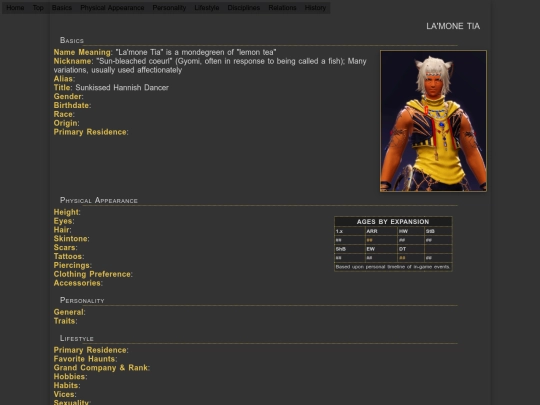This screenshot has height=405, width=540.
Task: Click the Gender label
Action: [x=69, y=97]
